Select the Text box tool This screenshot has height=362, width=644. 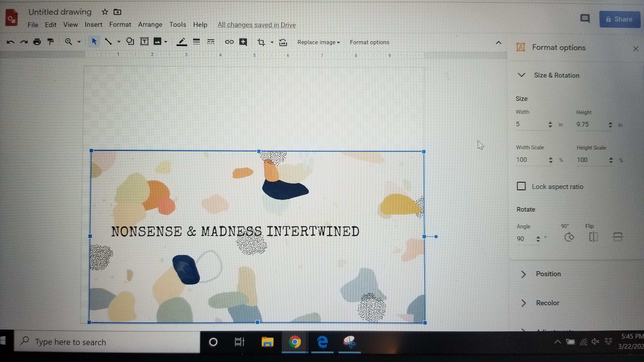[144, 41]
